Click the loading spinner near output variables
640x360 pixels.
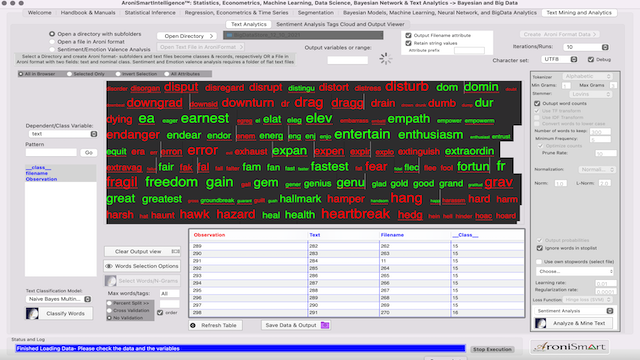pyautogui.click(x=385, y=59)
